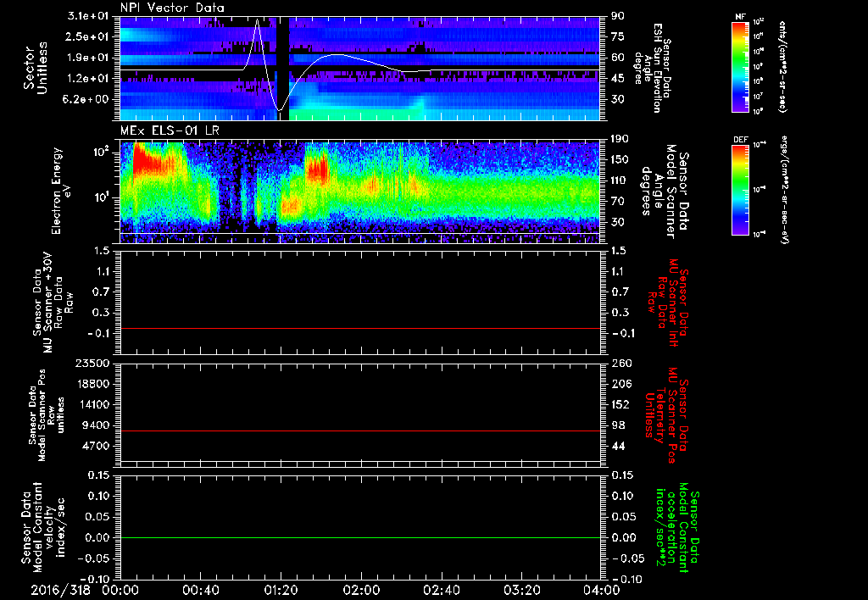Click the '4700' scanner position tick
Image resolution: width=868 pixels, height=600 pixels.
[x=95, y=446]
